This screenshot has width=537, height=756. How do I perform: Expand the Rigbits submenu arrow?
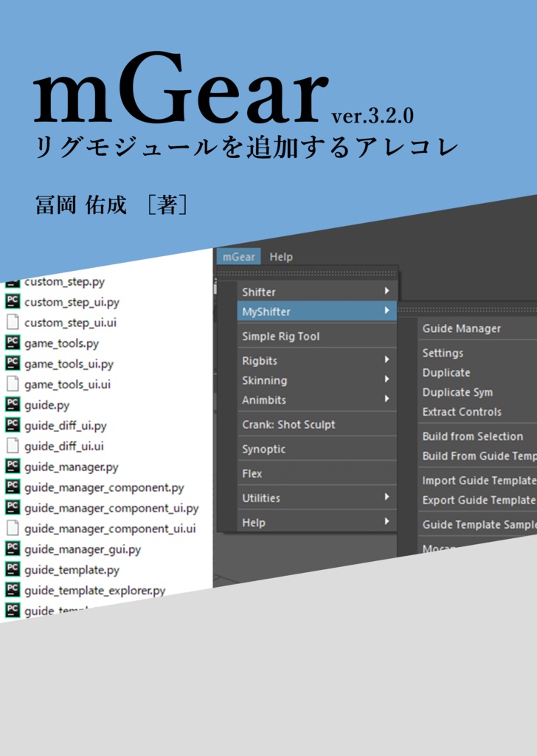click(x=387, y=360)
